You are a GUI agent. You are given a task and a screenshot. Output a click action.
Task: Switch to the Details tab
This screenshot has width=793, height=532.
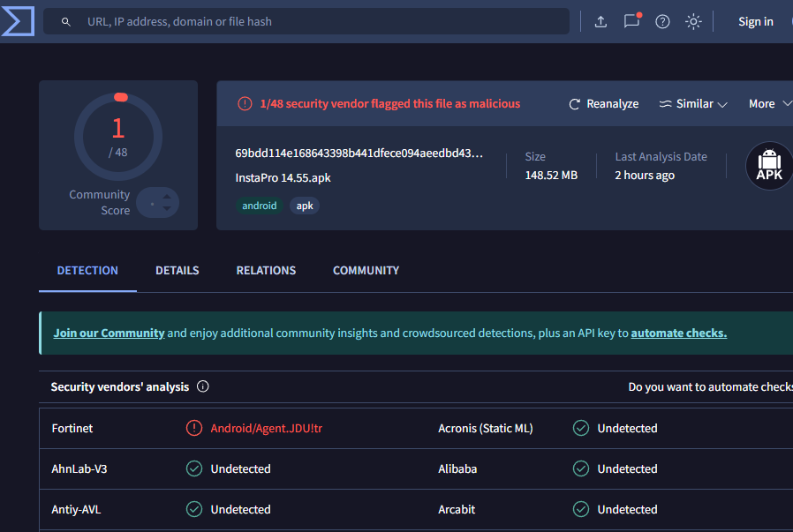click(177, 271)
